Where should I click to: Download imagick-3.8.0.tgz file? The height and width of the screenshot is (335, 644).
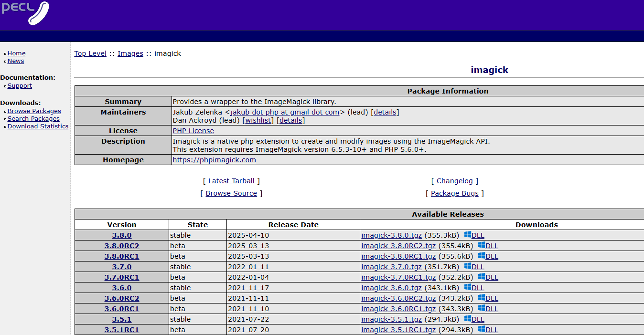pos(391,235)
